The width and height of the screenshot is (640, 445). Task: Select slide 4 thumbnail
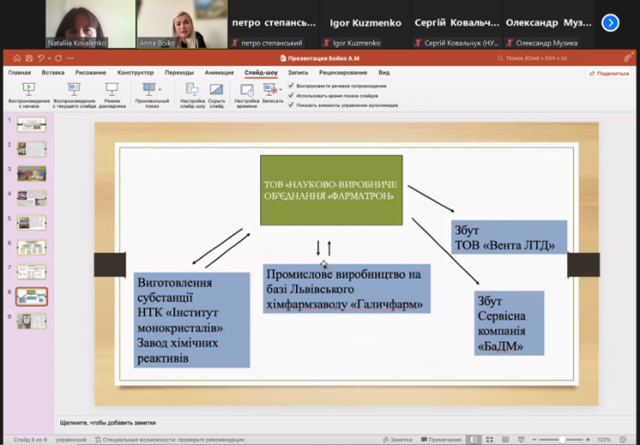32,198
